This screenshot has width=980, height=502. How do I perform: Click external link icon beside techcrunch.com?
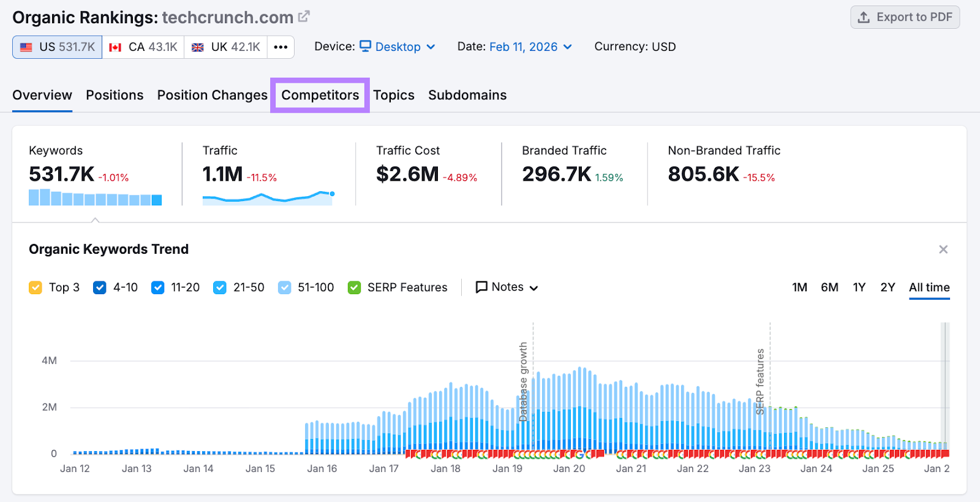(304, 17)
